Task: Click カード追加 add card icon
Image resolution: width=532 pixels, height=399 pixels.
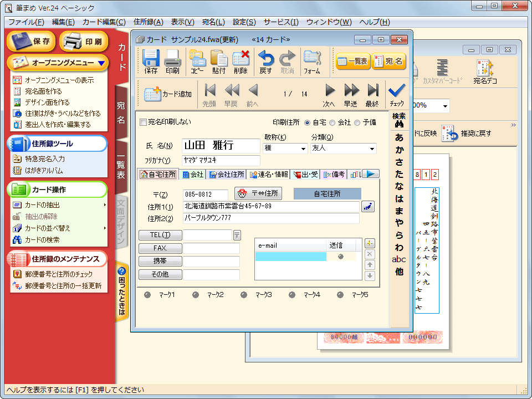Action: [167, 94]
